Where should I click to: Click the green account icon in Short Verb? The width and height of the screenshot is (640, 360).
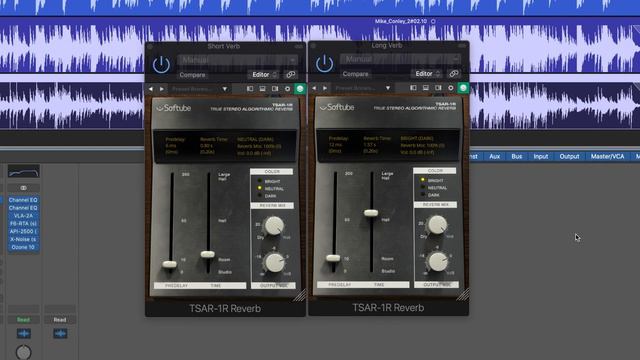[300, 89]
